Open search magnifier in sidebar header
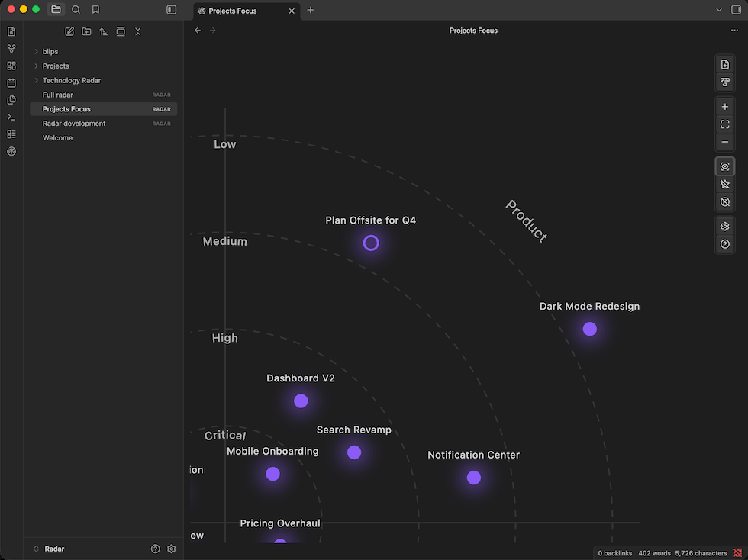Screen dimensions: 748x560 click(x=76, y=10)
